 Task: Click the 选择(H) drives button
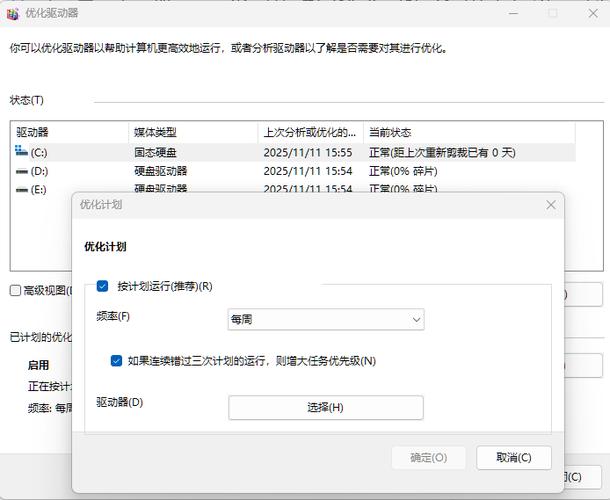(x=326, y=407)
